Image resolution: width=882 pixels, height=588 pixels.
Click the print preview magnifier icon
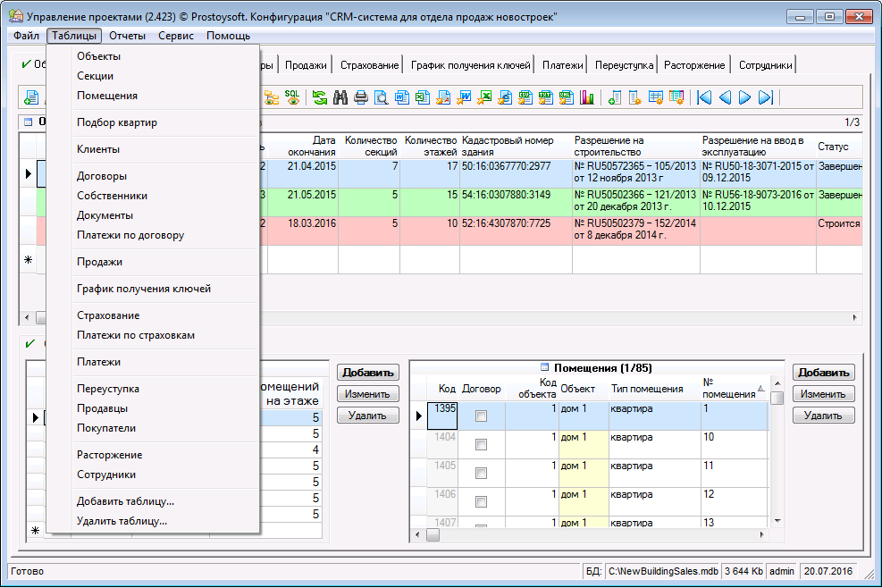[x=381, y=97]
